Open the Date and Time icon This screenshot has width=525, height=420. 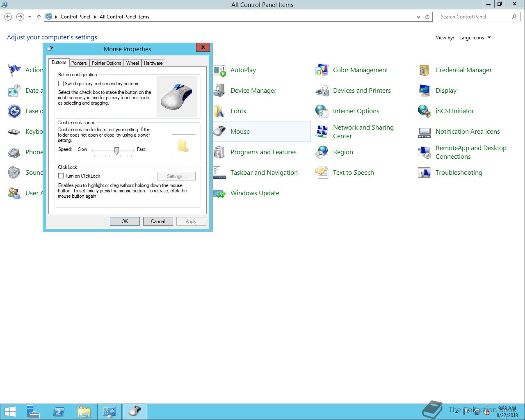click(14, 91)
